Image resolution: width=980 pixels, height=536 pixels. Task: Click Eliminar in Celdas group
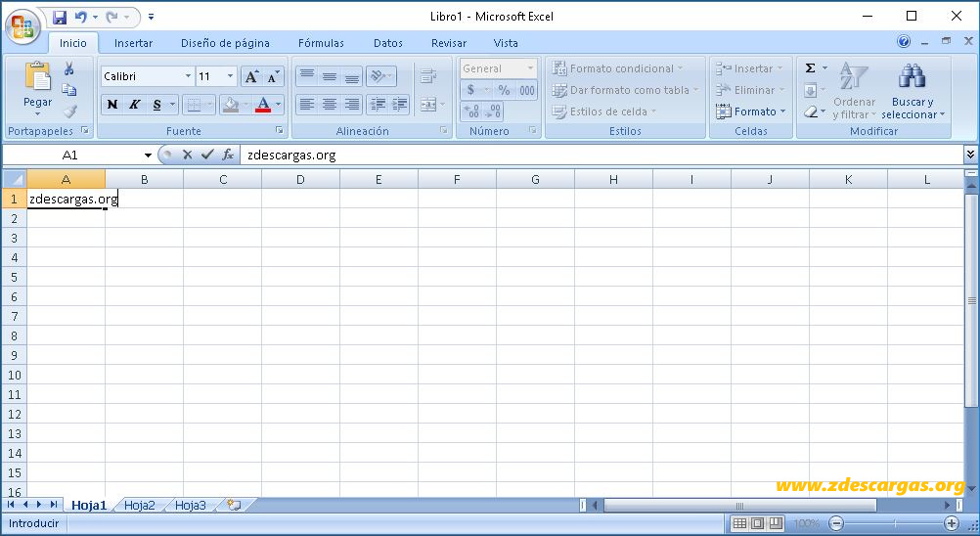[x=750, y=90]
